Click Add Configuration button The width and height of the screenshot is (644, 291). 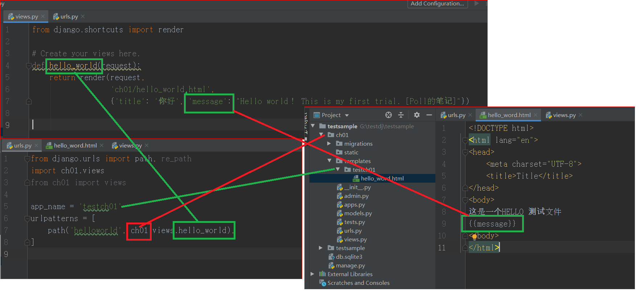(x=437, y=4)
